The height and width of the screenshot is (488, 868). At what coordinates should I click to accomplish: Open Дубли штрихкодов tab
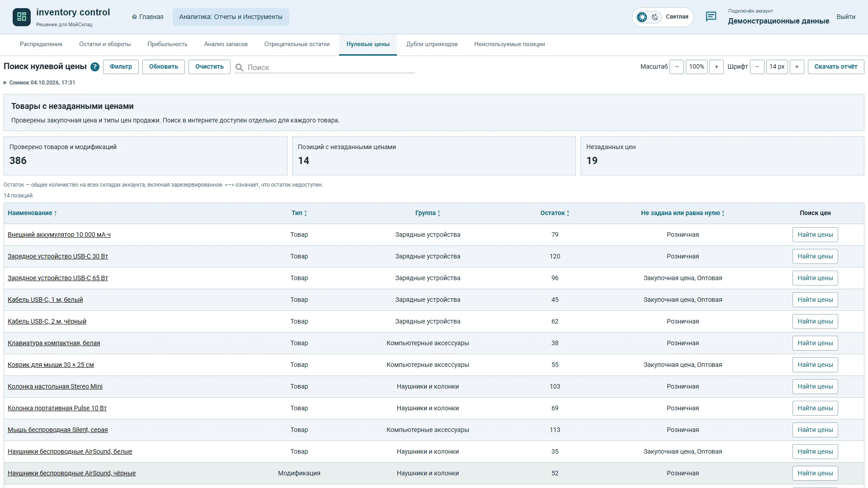[x=432, y=44]
